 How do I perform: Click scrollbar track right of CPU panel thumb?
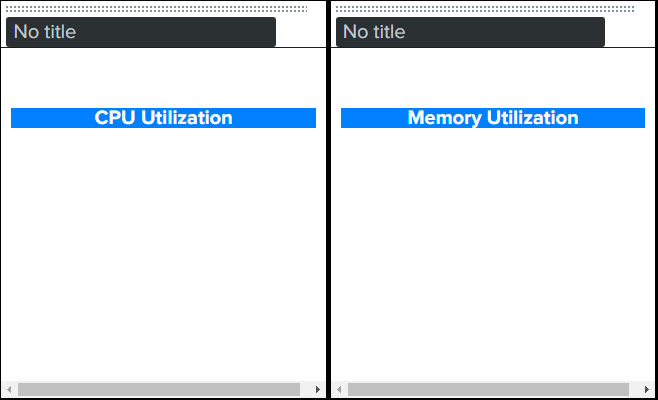coord(306,389)
